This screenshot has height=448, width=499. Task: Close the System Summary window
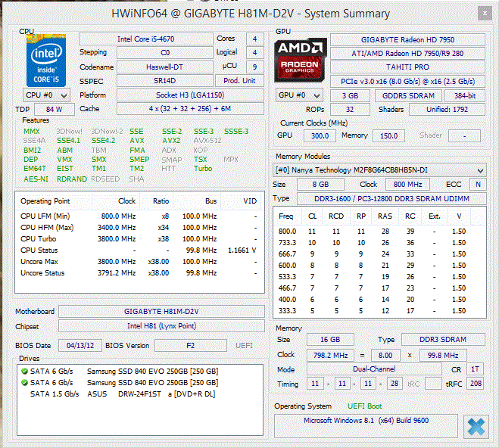tap(485, 14)
